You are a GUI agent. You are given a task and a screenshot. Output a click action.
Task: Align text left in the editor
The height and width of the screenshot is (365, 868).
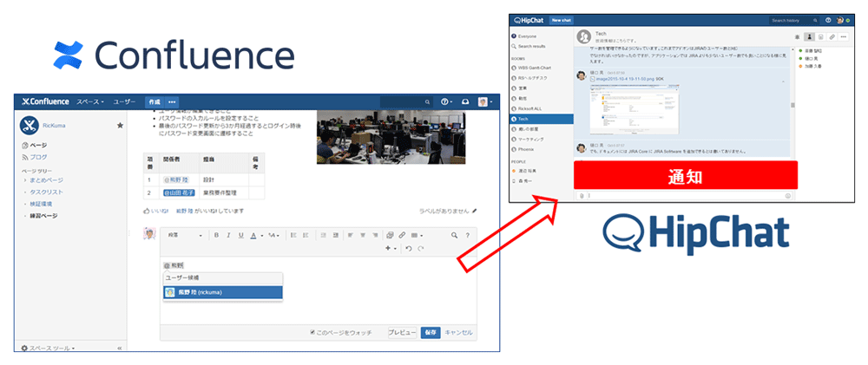351,235
